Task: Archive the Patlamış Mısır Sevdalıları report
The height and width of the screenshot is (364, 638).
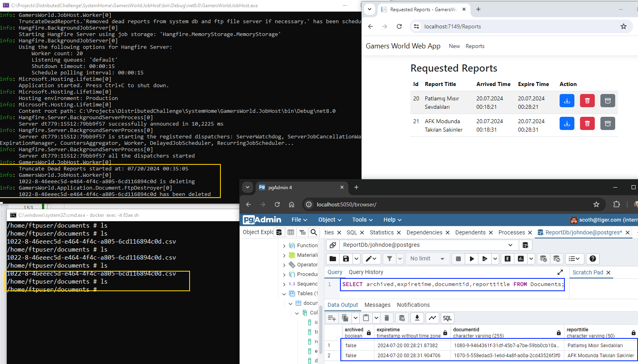Action: 608,101
